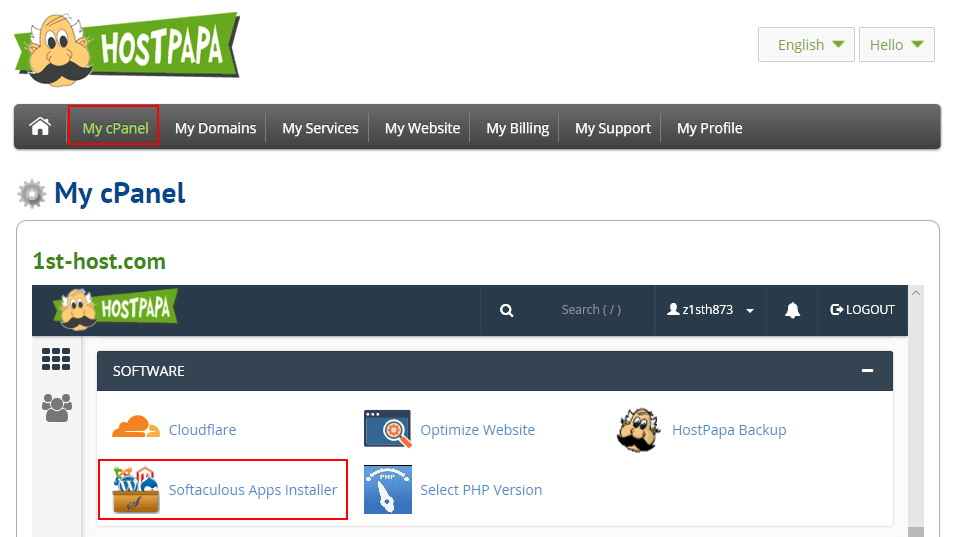Collapse the SOFTWARE section with minus icon
This screenshot has width=956, height=537.
tap(867, 371)
